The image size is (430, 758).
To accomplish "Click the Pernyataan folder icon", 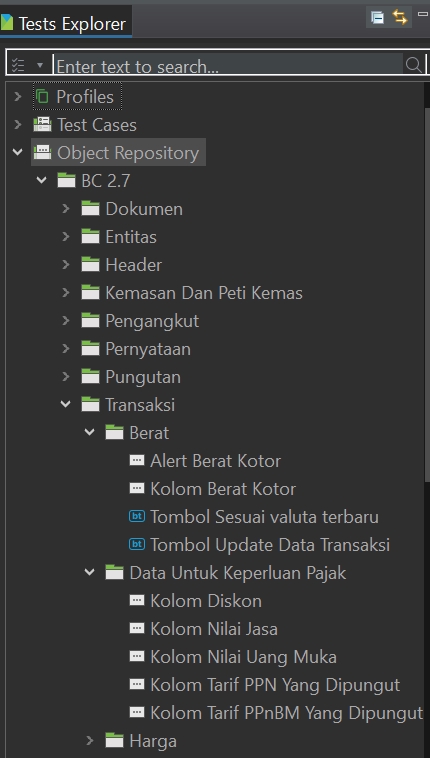I will point(90,349).
